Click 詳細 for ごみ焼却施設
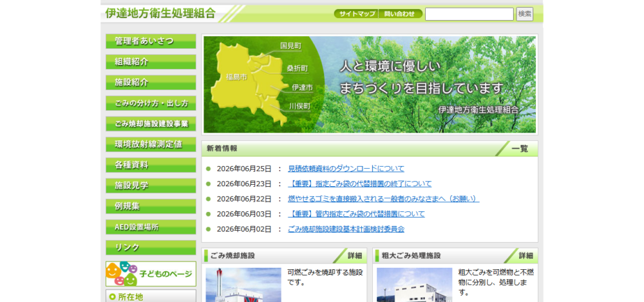The image size is (644, 302). tap(354, 256)
